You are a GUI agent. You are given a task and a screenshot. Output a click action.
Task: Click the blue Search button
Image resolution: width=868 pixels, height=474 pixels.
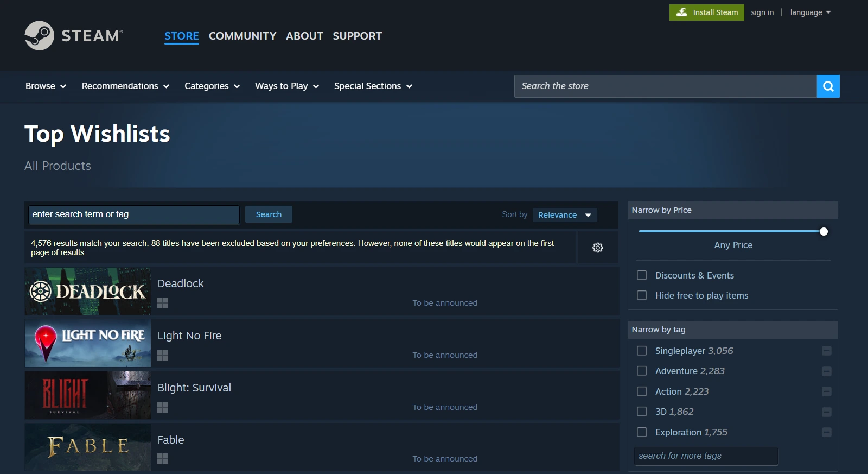[269, 214]
